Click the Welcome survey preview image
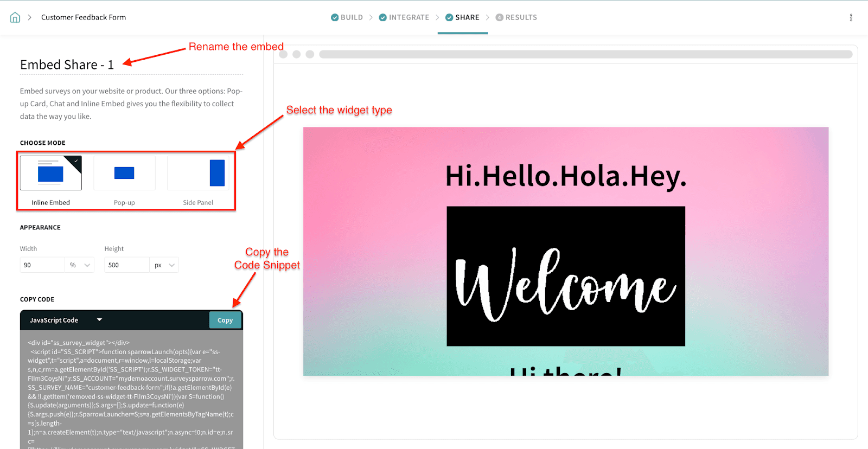Screen dimensions: 868x449 (566, 276)
